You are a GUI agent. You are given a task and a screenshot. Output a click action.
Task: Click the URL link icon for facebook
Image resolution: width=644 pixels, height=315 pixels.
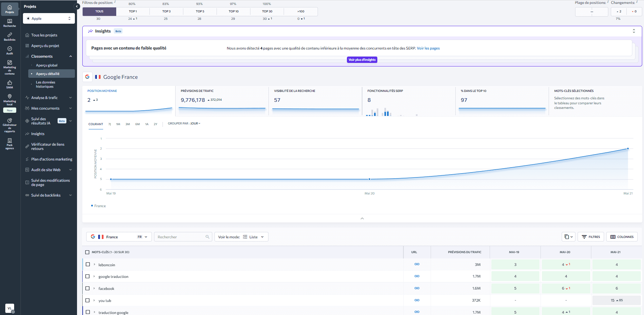coord(417,288)
